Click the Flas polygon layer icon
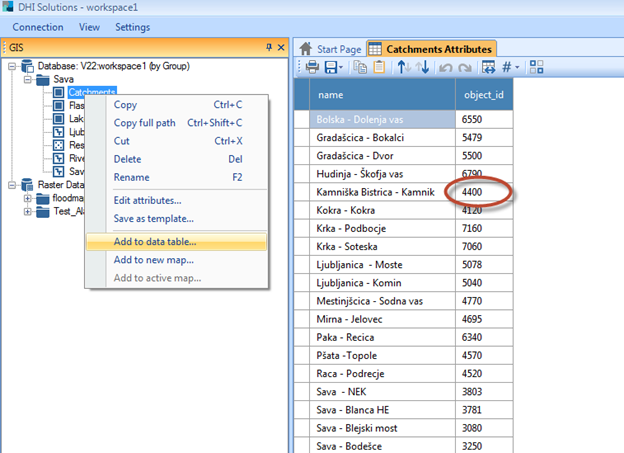 58,105
